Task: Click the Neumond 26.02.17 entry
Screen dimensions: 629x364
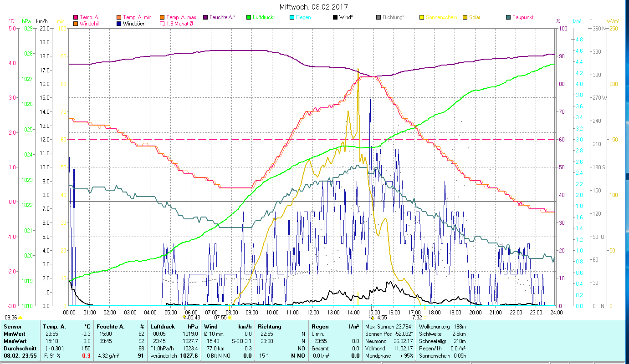Action: point(389,341)
